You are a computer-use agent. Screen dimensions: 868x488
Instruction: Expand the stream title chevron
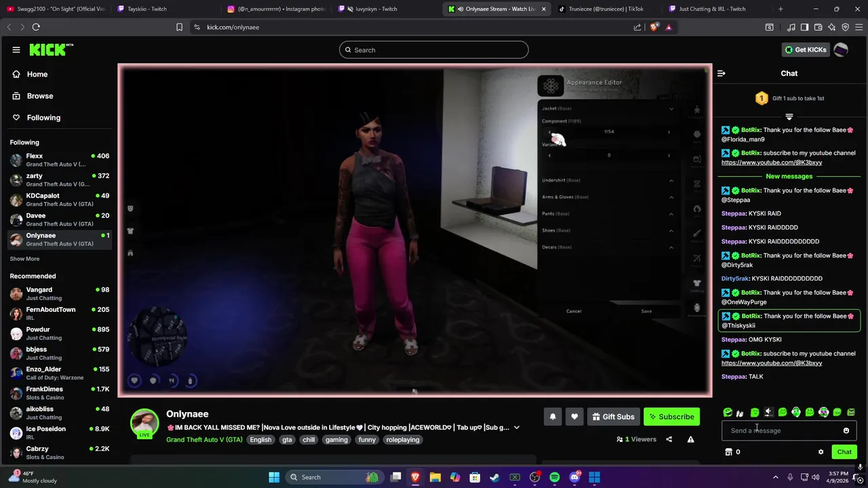pos(517,428)
